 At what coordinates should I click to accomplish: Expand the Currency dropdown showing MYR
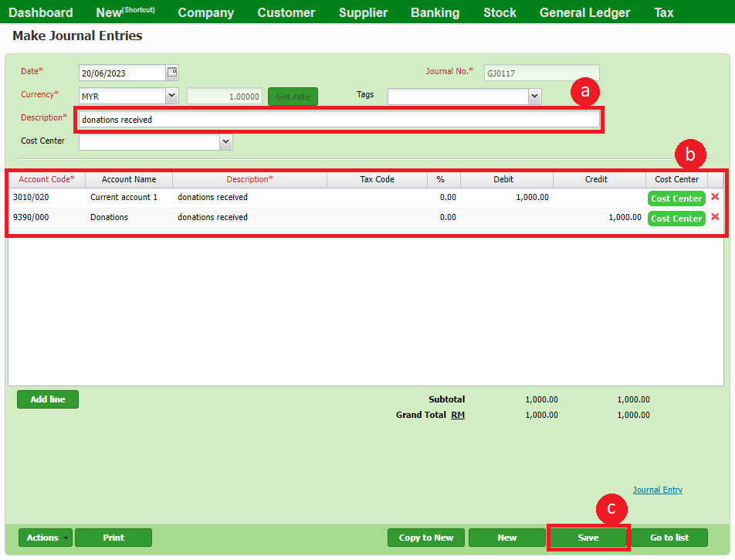[x=172, y=96]
